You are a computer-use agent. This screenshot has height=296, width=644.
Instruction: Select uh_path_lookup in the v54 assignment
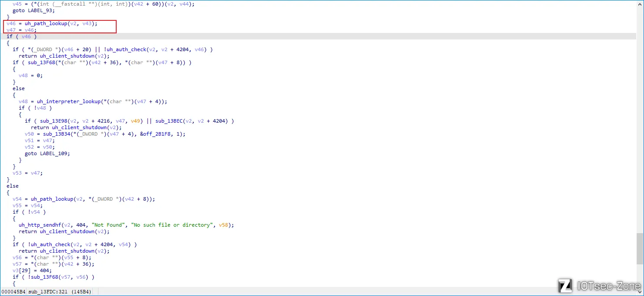[x=52, y=199]
